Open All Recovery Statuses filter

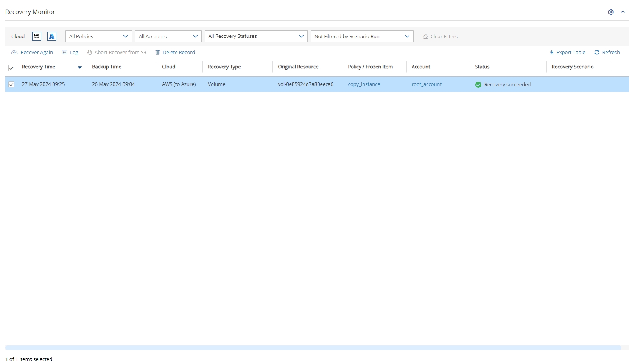pyautogui.click(x=256, y=36)
